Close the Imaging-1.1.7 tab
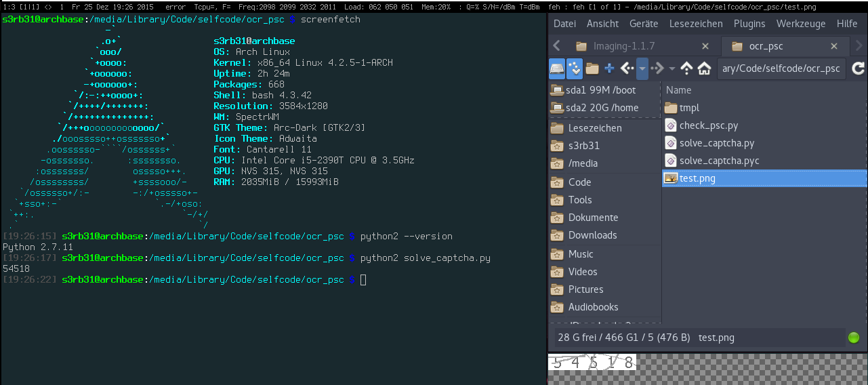This screenshot has height=385, width=868. pyautogui.click(x=705, y=46)
